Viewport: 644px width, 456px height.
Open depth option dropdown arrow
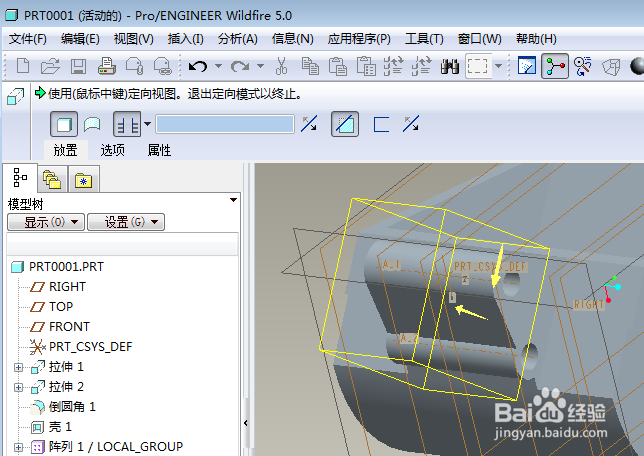[x=147, y=124]
